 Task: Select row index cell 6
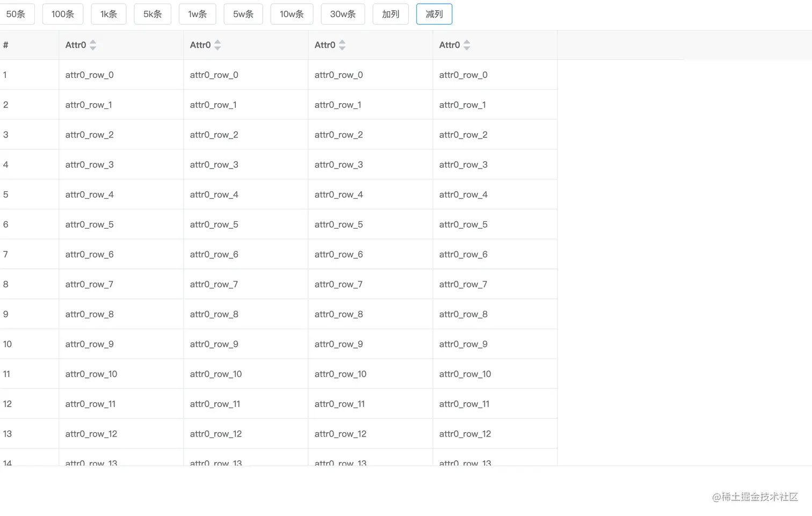click(x=29, y=224)
